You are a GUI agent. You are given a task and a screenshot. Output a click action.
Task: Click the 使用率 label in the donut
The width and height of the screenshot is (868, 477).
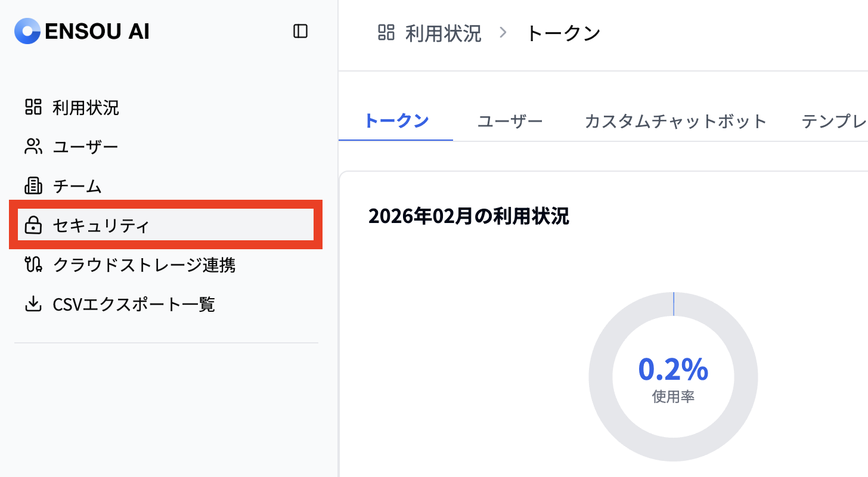[x=674, y=397]
